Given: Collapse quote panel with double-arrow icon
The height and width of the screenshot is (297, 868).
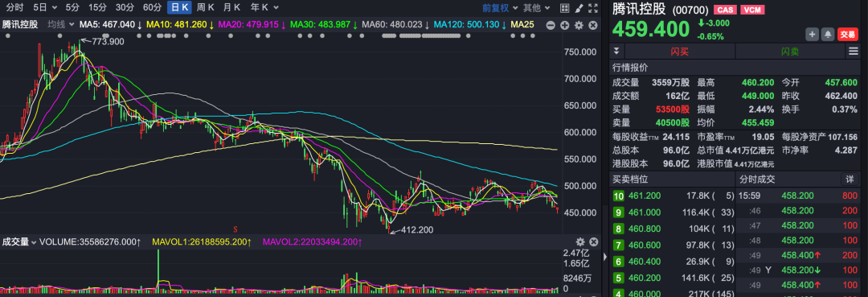Looking at the screenshot, I should tap(616, 51).
